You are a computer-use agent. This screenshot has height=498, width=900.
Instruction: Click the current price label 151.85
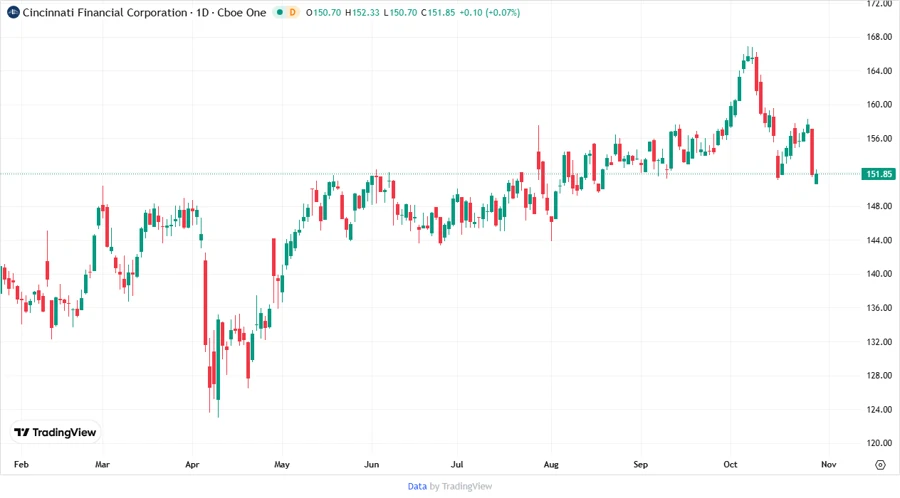pyautogui.click(x=878, y=174)
